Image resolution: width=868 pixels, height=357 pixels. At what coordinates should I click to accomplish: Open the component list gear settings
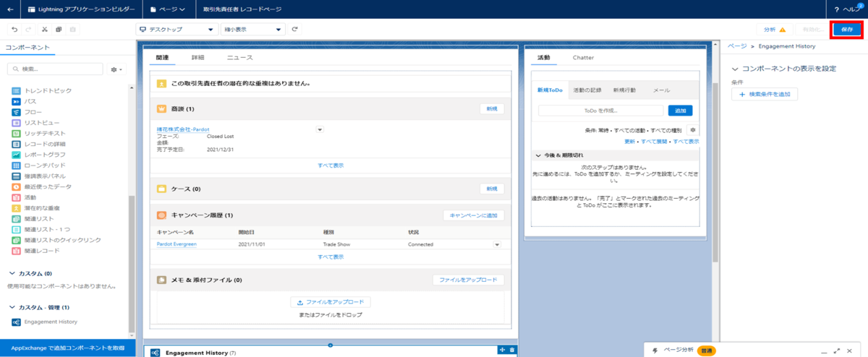click(x=116, y=69)
